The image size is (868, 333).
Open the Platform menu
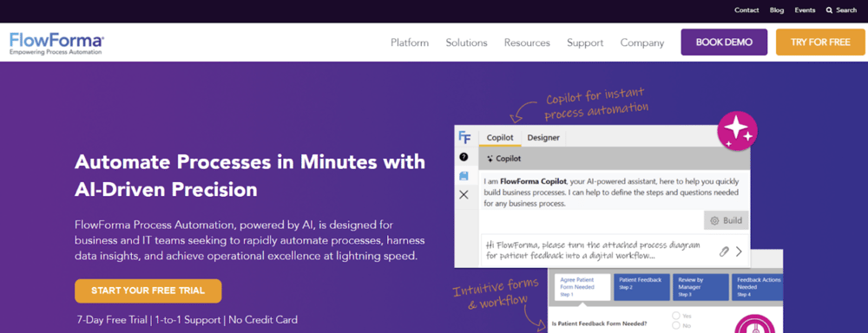point(410,42)
